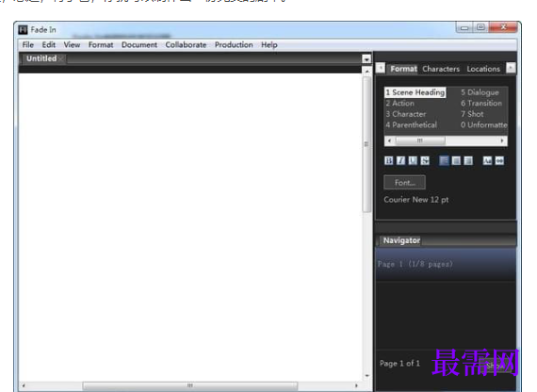This screenshot has height=392, width=537.
Task: Select the 6 Transition element
Action: [481, 103]
